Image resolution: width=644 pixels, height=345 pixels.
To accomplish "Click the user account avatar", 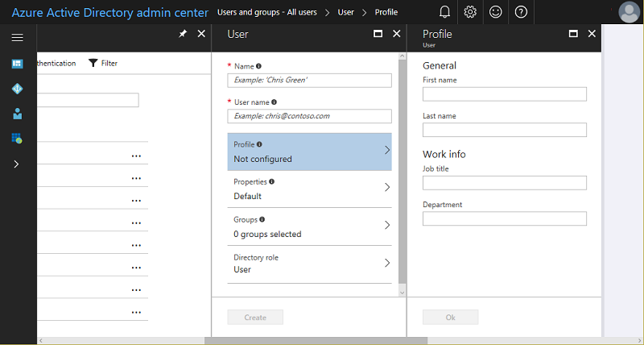I will click(629, 12).
